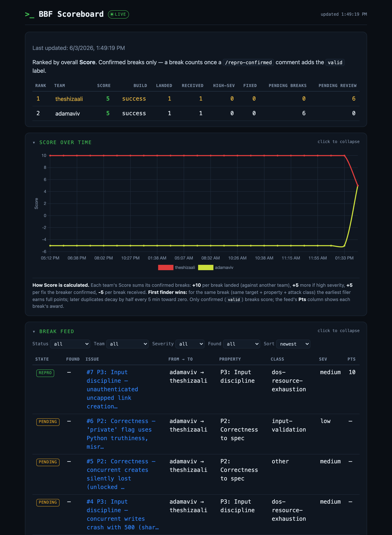Image resolution: width=392 pixels, height=535 pixels.
Task: Open issue #4 concurrent writes crash link
Action: point(123,514)
